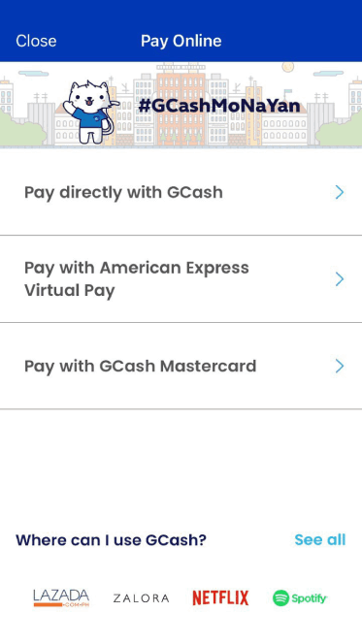Close the Pay Online screen
Screen dimensions: 362x644
(x=36, y=41)
